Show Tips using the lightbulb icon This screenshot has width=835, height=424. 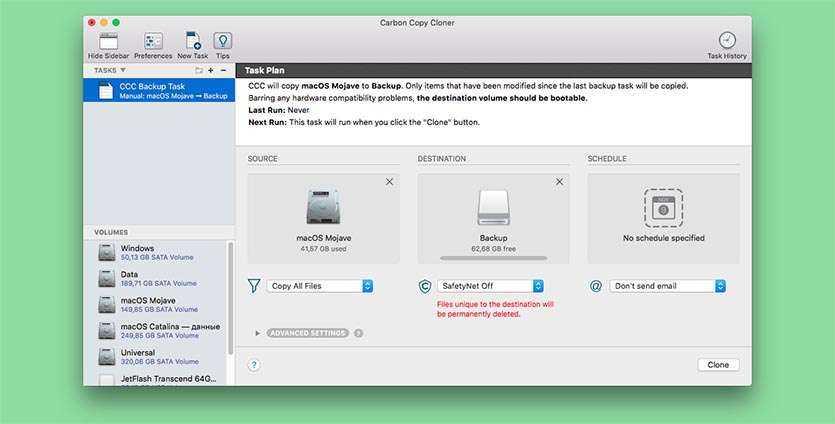(223, 41)
